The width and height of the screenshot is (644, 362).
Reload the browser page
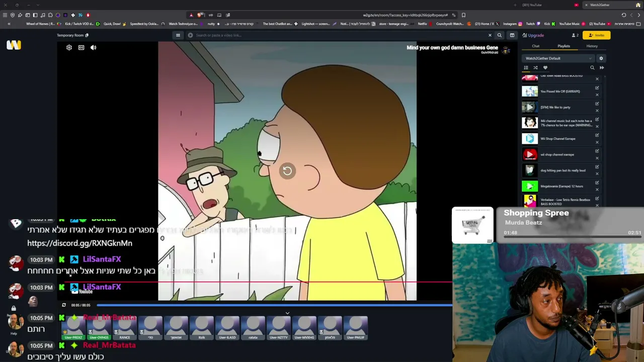tap(624, 15)
